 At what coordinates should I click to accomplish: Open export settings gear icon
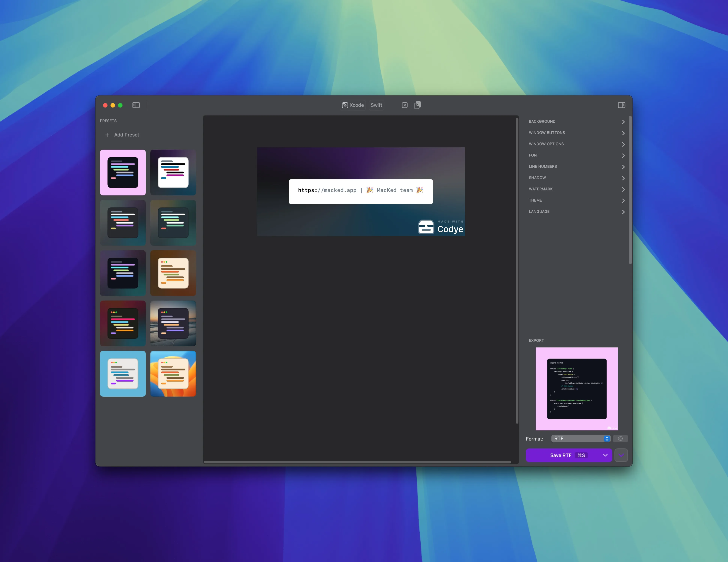click(x=620, y=439)
